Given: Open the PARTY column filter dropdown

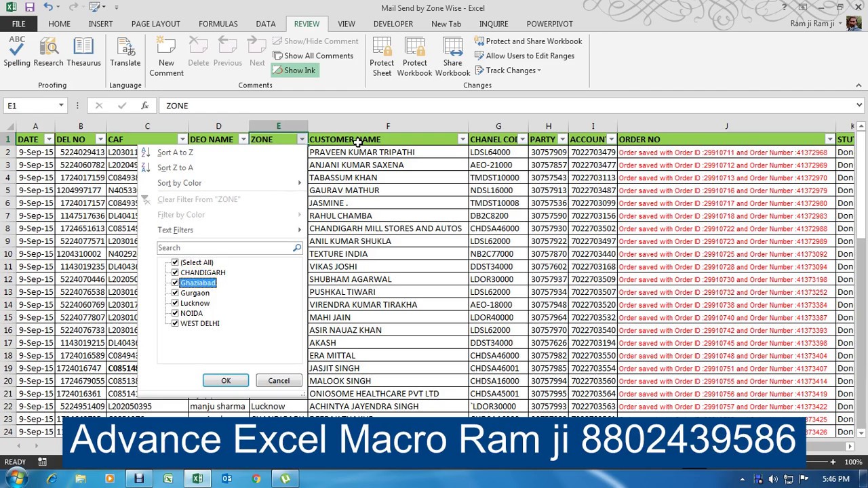Looking at the screenshot, I should click(x=562, y=140).
